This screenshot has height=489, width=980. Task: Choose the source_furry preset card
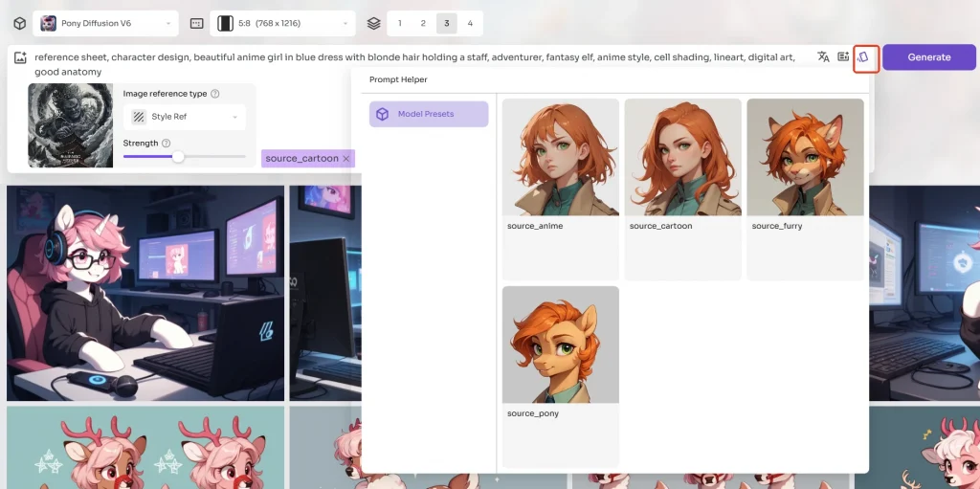point(805,189)
